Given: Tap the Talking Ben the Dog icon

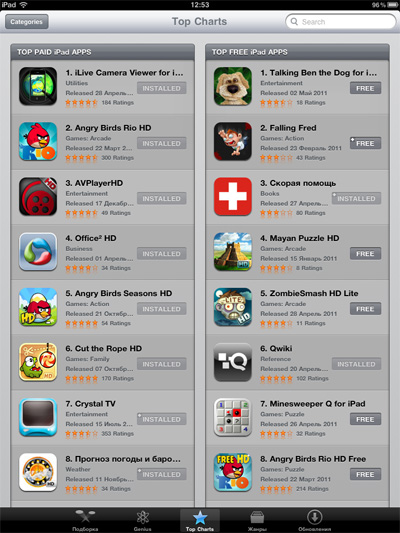Looking at the screenshot, I should (233, 86).
